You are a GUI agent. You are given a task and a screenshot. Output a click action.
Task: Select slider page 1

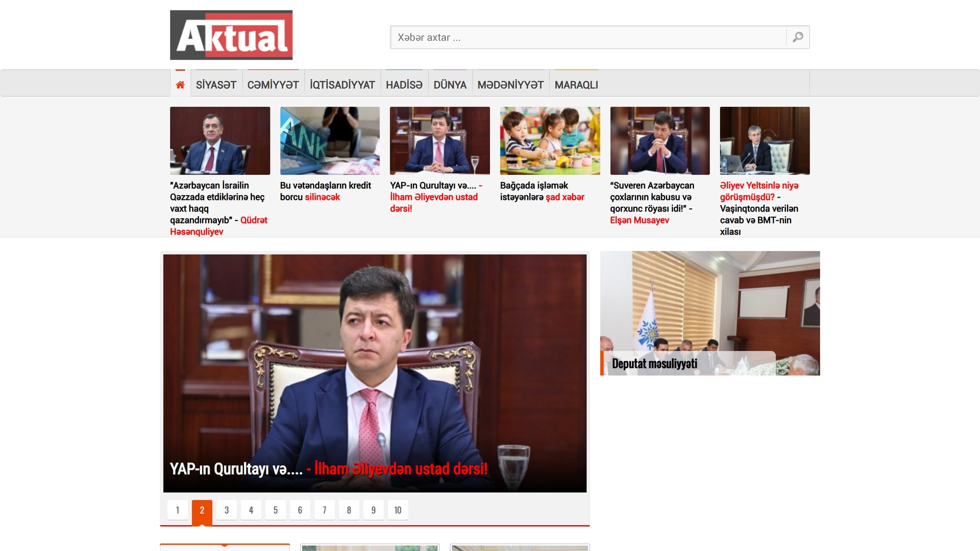178,510
